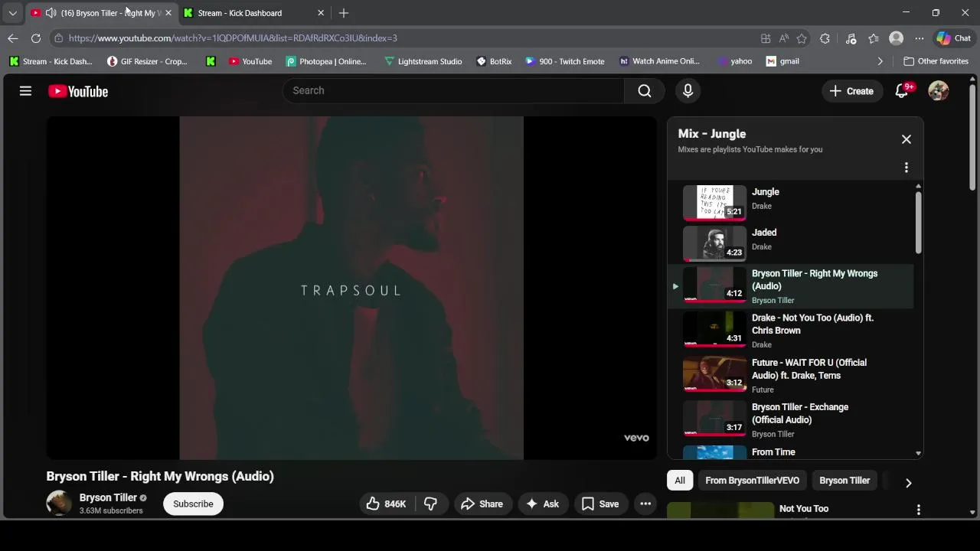This screenshot has width=980, height=551.
Task: Open the notifications bell
Action: tap(902, 91)
